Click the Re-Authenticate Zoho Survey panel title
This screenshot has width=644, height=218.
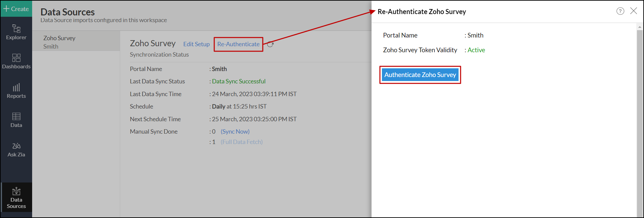point(422,12)
